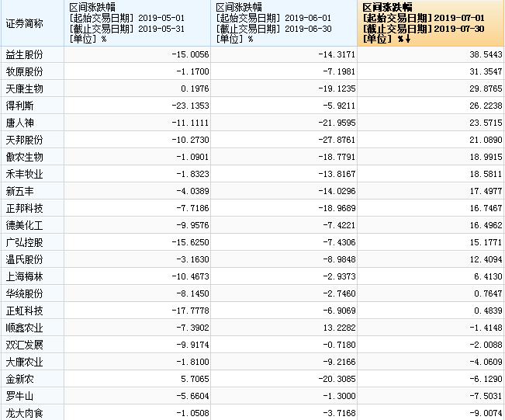
Task: Select May value -23.1353 for 得利斯
Action: click(x=190, y=106)
